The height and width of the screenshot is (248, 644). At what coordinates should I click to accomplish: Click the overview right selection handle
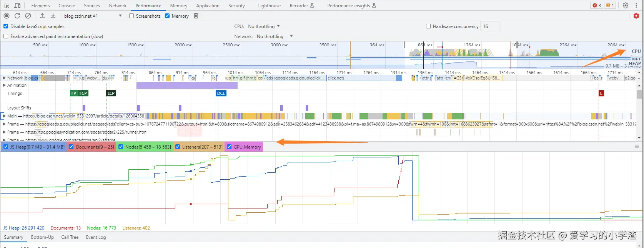(x=517, y=45)
